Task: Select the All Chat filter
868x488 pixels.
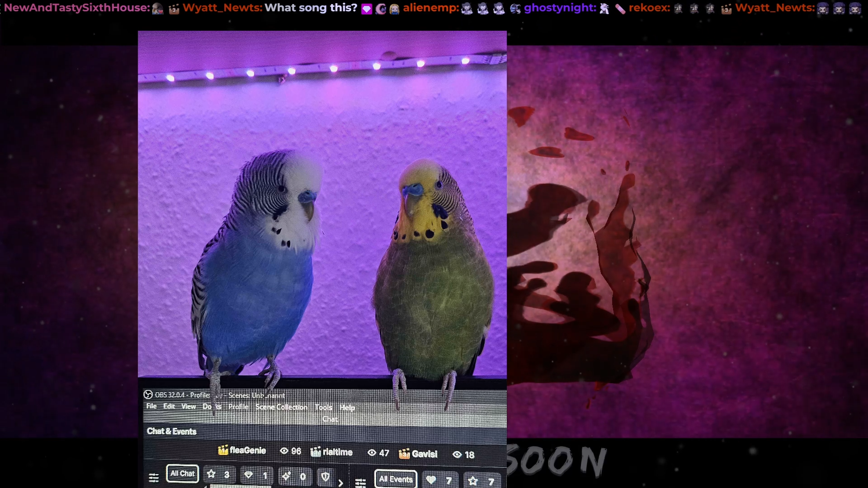Action: point(183,474)
